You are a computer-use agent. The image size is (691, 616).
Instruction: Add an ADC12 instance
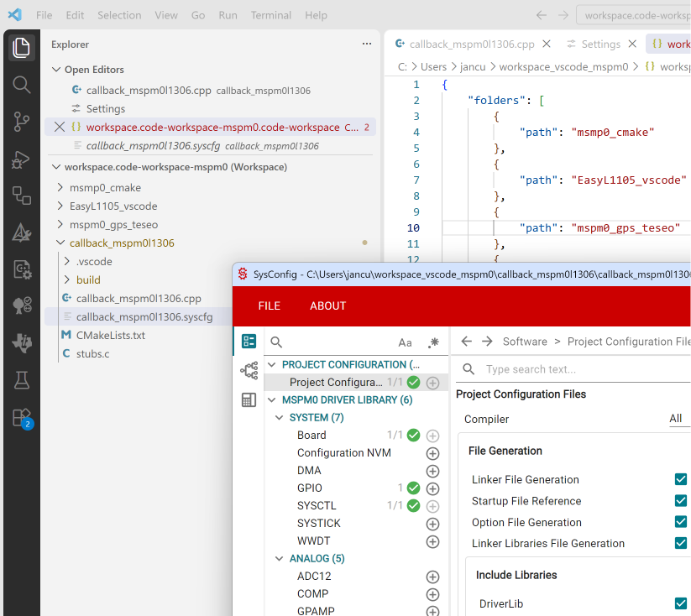(x=432, y=577)
